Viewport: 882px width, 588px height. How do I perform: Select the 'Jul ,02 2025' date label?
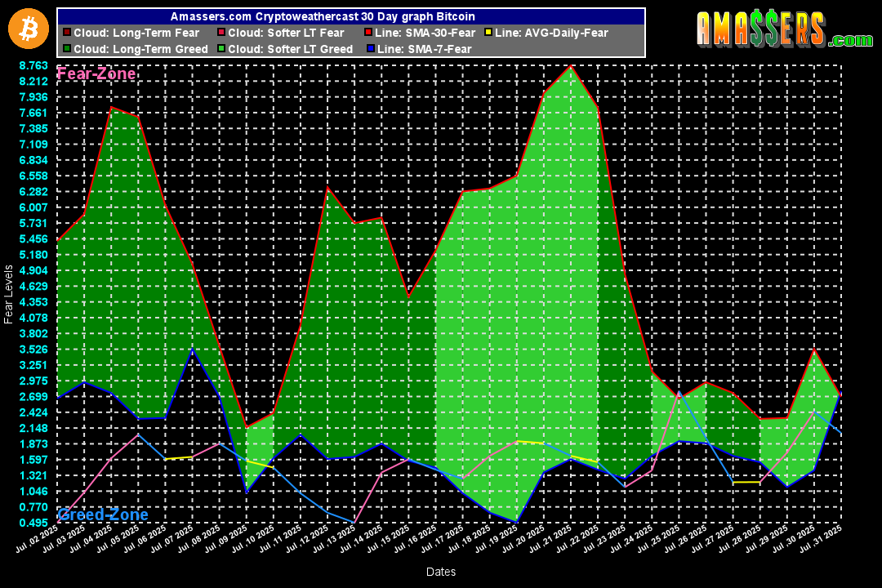[37, 539]
